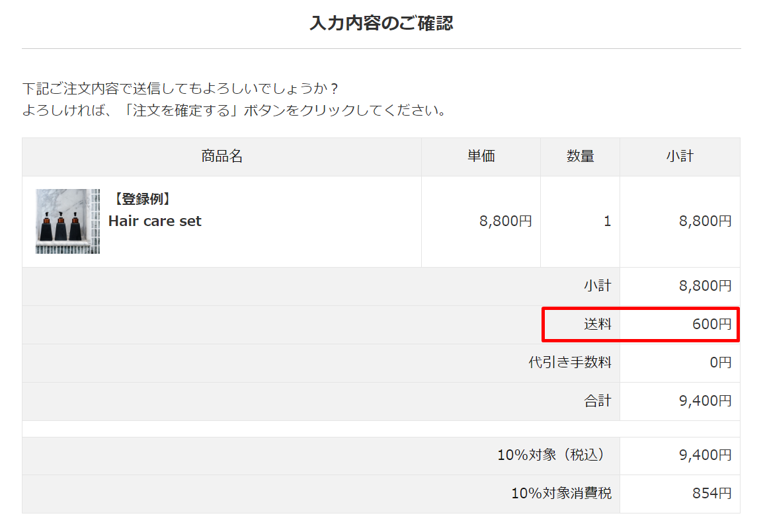
Task: Click the 854円 consumption tax value
Action: [711, 494]
